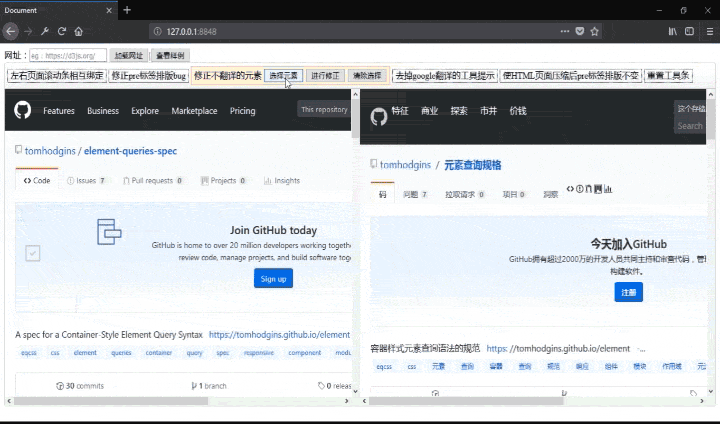Click the monitor illustration beside Join GitHub today
This screenshot has width=720, height=424.
(109, 232)
